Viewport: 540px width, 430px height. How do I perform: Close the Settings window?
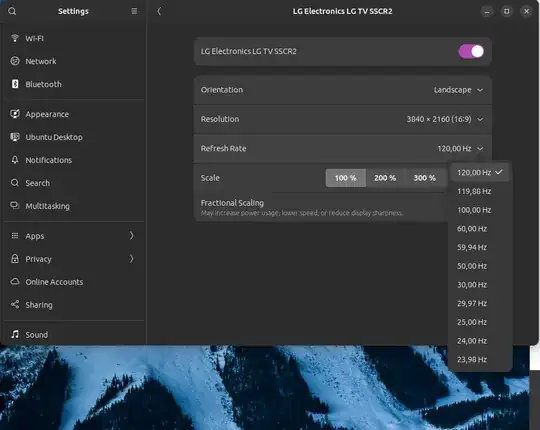point(527,11)
